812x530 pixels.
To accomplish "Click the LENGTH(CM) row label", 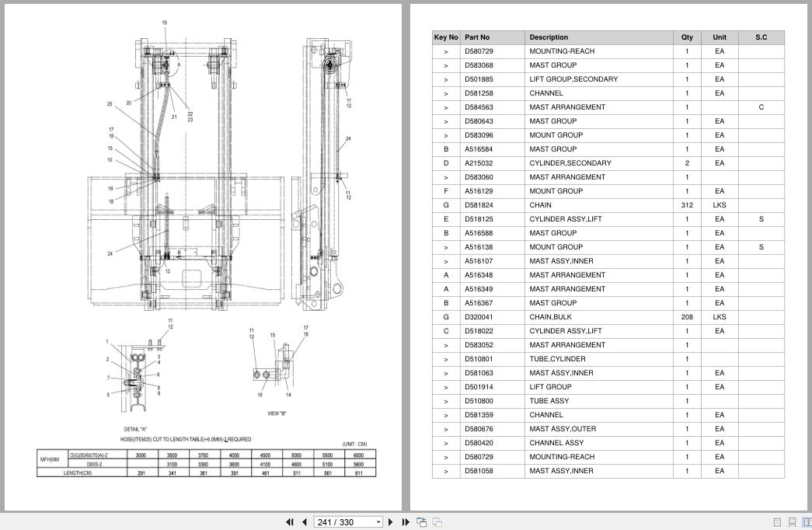I will [78, 473].
